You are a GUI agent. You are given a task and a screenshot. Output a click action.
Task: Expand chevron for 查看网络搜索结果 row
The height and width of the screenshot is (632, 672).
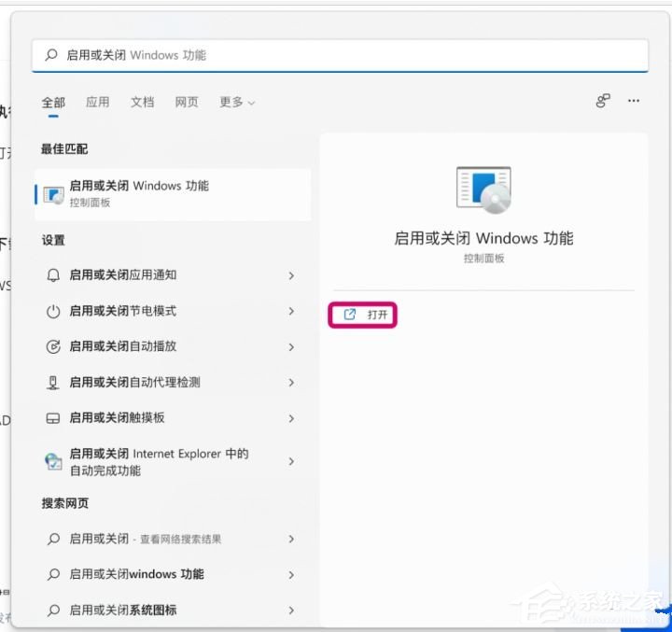point(291,539)
